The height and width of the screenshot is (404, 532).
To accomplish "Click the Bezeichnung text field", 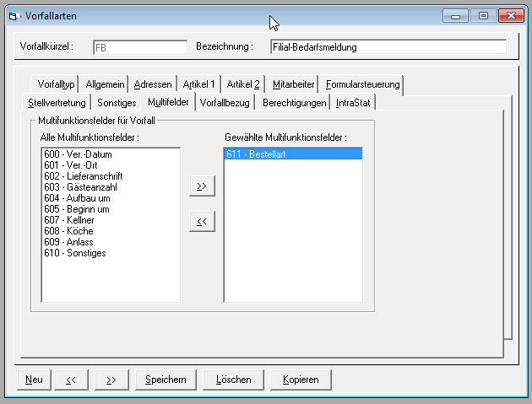I will (x=388, y=47).
